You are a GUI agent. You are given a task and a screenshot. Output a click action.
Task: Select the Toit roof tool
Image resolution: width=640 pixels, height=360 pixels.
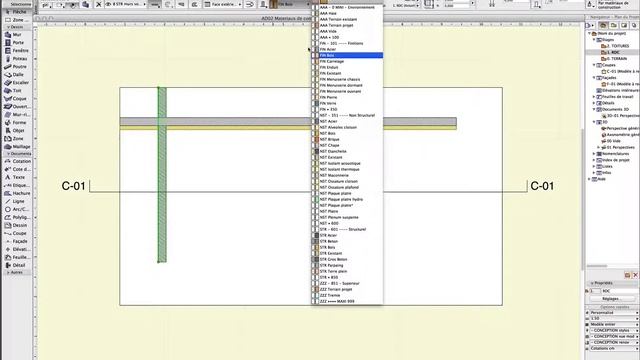click(16, 91)
